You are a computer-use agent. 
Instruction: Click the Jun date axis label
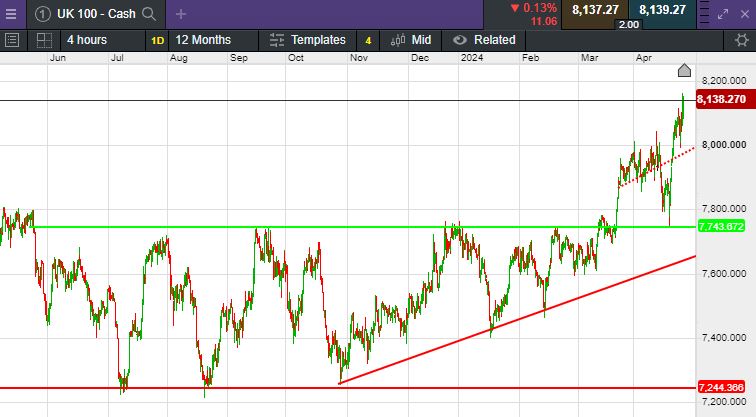click(x=58, y=58)
